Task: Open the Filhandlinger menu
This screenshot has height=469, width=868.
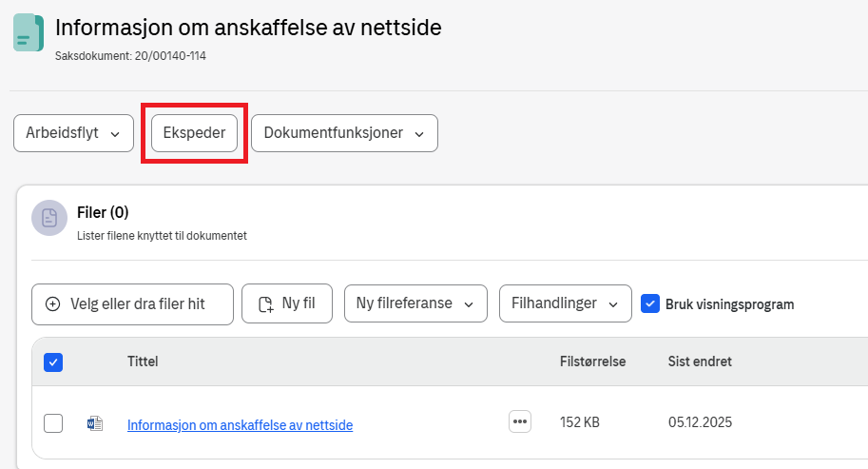Action: click(565, 304)
